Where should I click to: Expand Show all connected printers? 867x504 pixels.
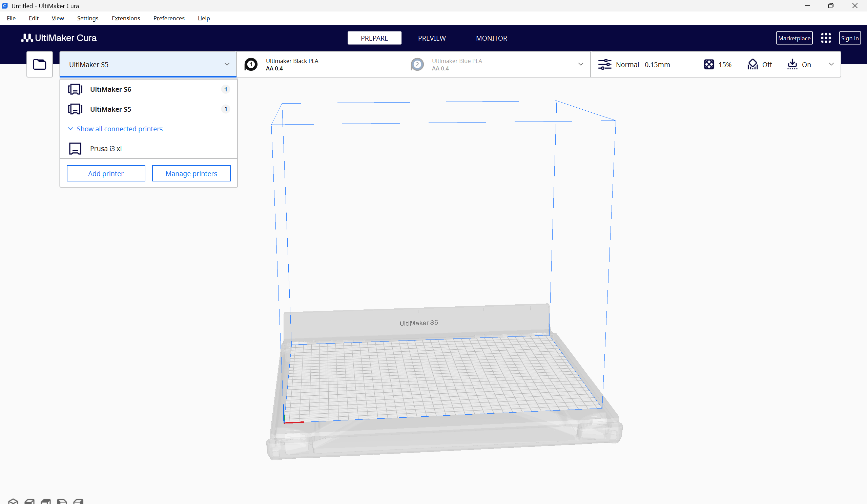coord(115,129)
